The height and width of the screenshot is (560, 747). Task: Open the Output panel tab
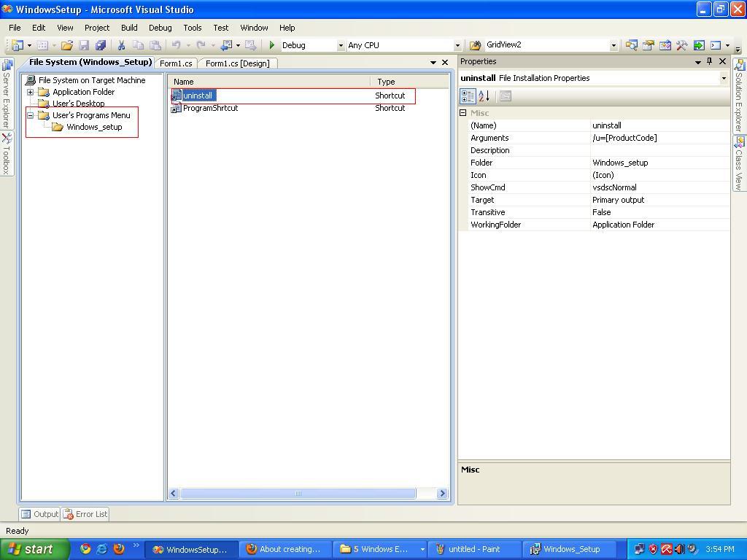pyautogui.click(x=39, y=514)
